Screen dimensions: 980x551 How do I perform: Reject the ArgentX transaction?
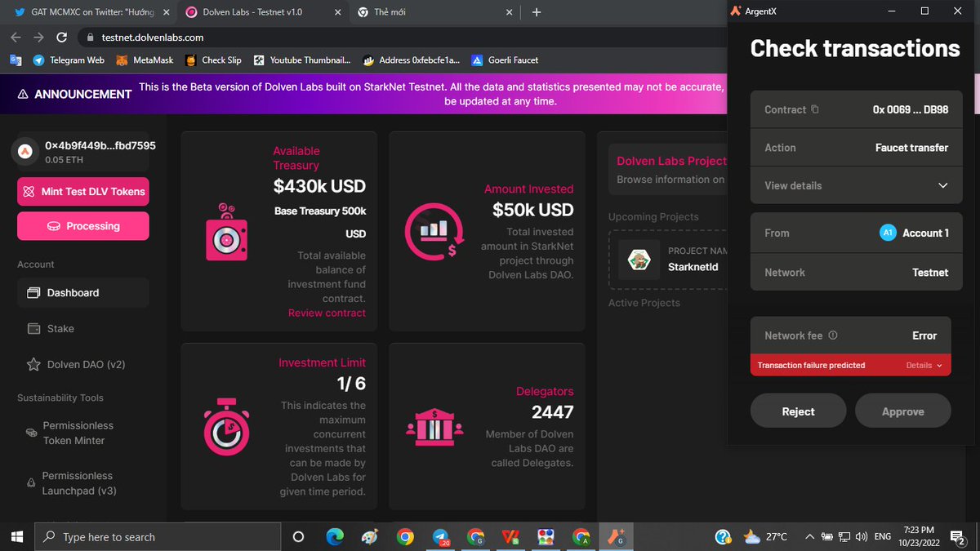click(798, 411)
